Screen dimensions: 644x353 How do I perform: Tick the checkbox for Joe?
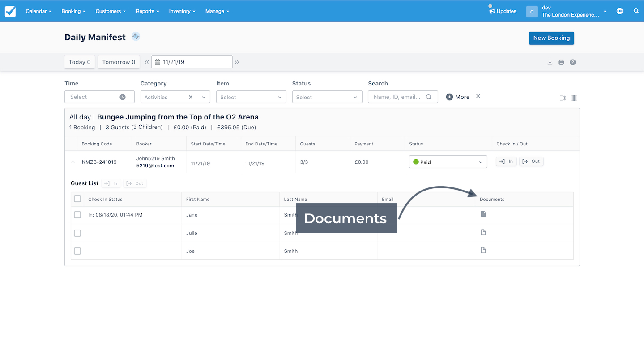77,251
